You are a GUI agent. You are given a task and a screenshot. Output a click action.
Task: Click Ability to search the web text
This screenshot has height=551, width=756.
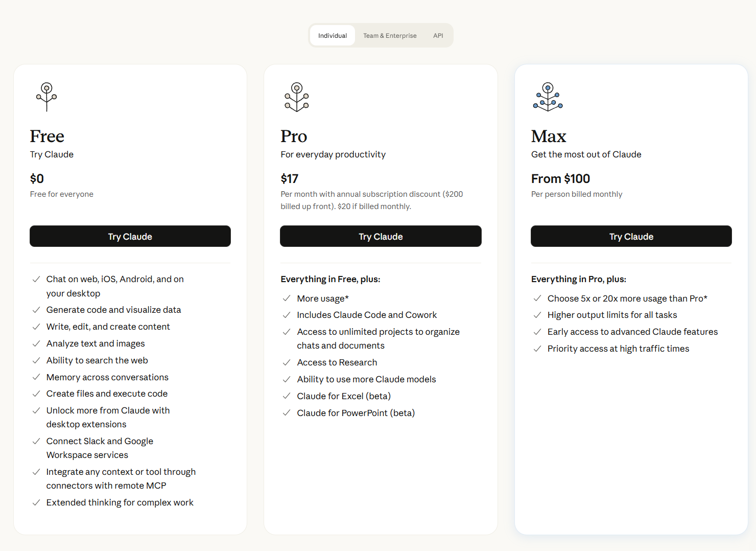click(x=97, y=360)
